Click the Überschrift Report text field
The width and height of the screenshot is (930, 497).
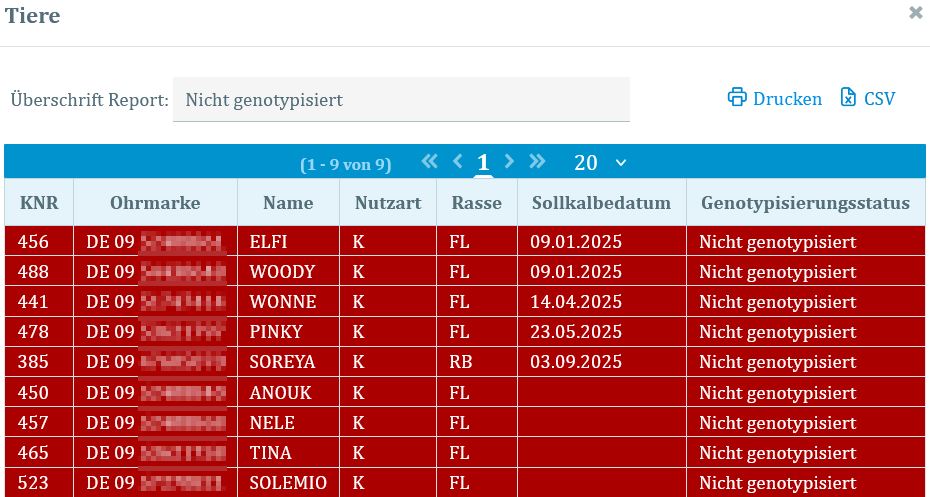coord(401,100)
